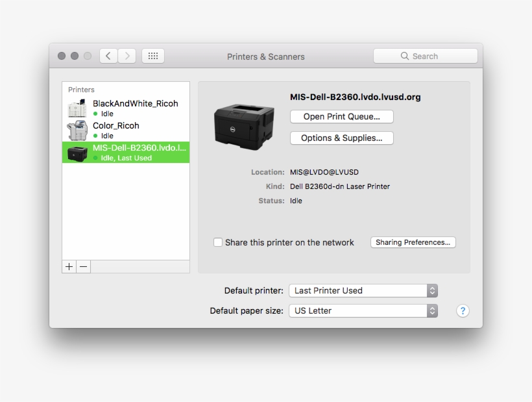This screenshot has width=532, height=402.
Task: Click the magnifying glass search icon
Action: tap(405, 57)
